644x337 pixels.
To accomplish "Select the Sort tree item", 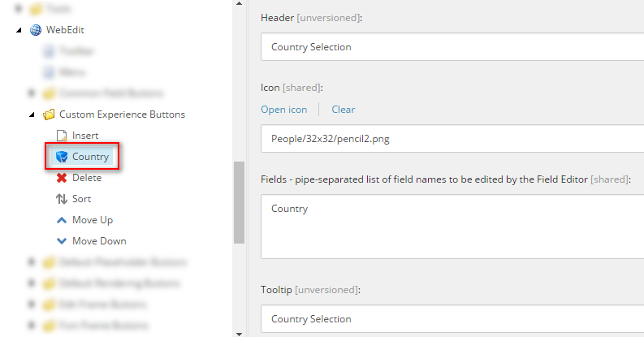I will 81,199.
